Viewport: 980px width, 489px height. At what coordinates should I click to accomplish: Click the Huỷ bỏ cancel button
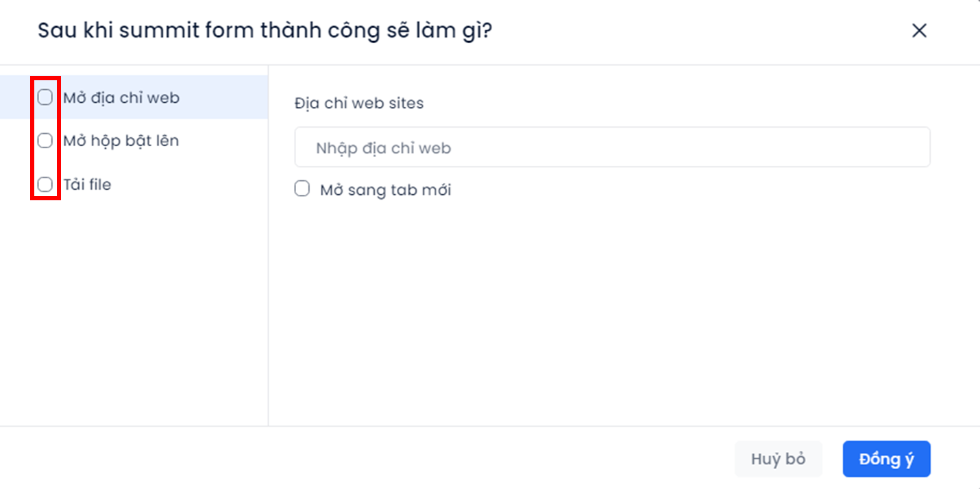pos(778,459)
